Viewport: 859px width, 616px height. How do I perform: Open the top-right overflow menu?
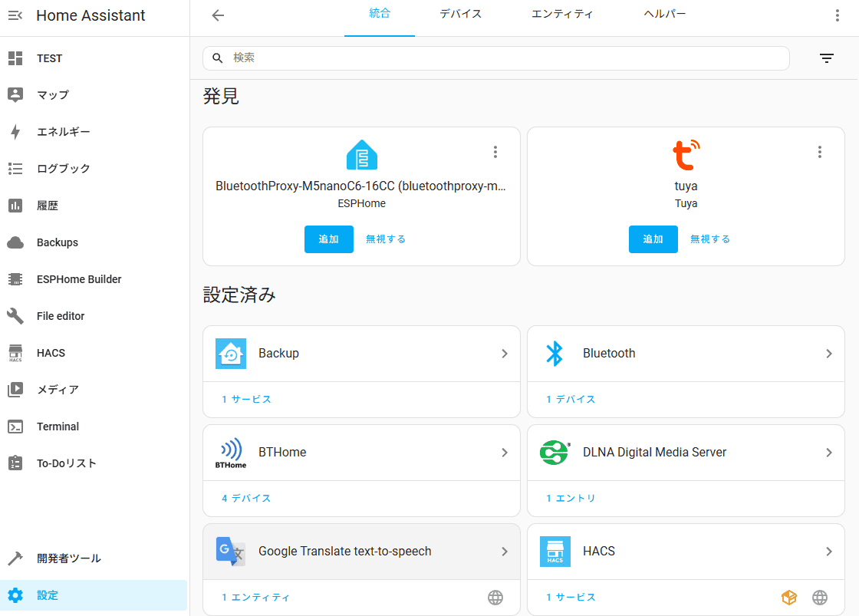click(837, 15)
